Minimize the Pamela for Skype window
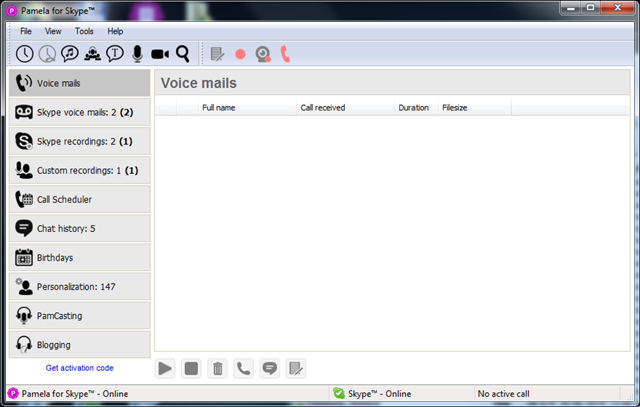Screen dimensions: 640x407 pyautogui.click(x=571, y=8)
